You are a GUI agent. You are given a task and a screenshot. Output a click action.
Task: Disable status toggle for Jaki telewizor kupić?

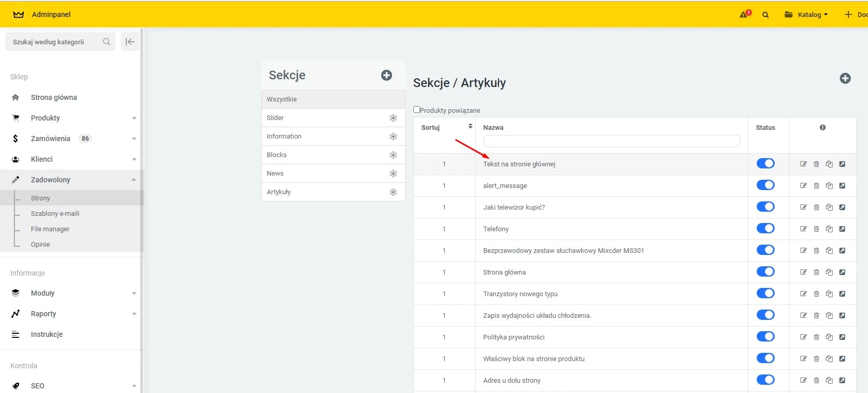tap(765, 207)
